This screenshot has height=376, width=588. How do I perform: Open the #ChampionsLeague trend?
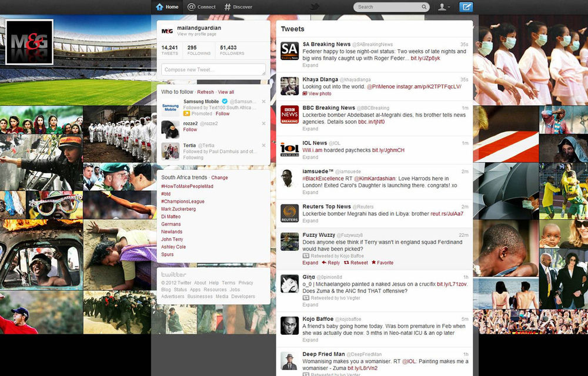(183, 202)
